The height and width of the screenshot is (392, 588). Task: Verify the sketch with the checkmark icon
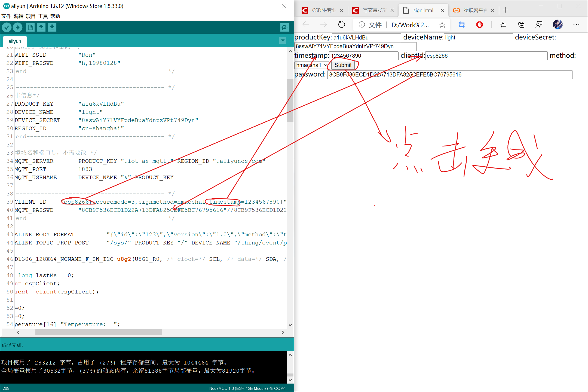click(7, 27)
